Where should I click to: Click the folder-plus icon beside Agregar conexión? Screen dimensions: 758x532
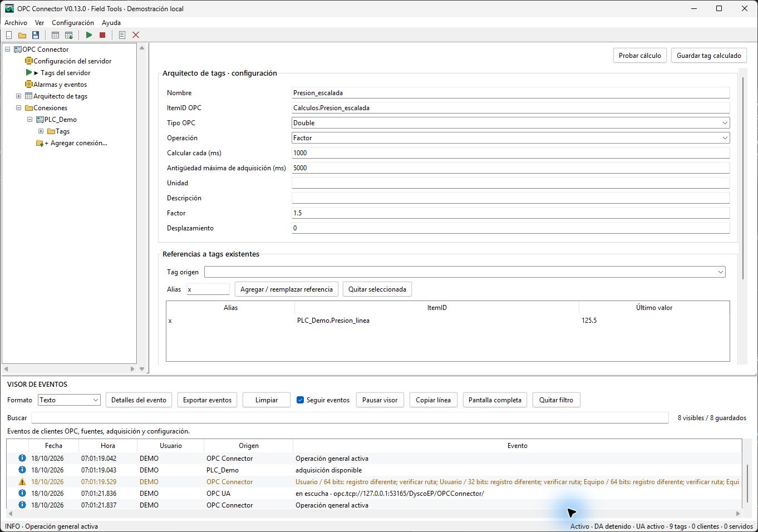click(x=40, y=143)
